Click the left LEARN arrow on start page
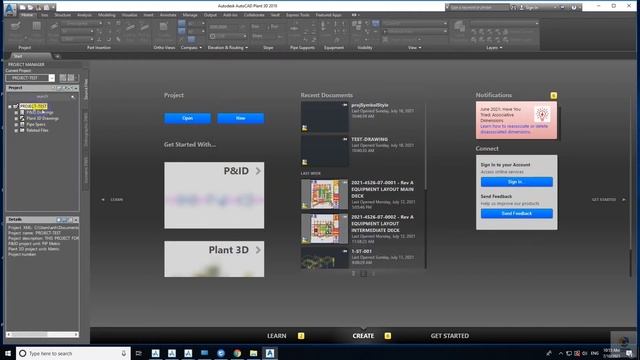640x360 pixels. [103, 200]
